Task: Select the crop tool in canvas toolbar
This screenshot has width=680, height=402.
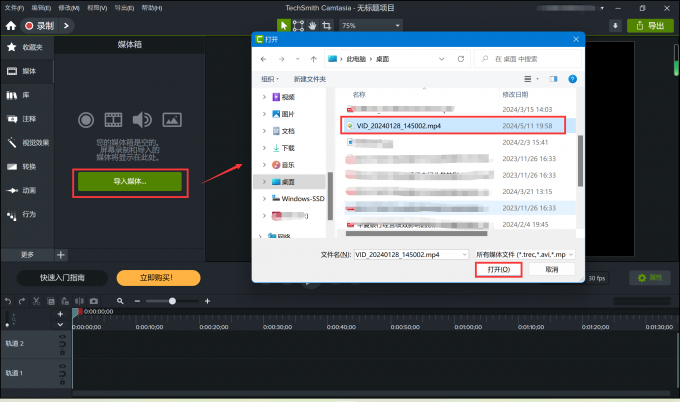Action: click(x=327, y=25)
